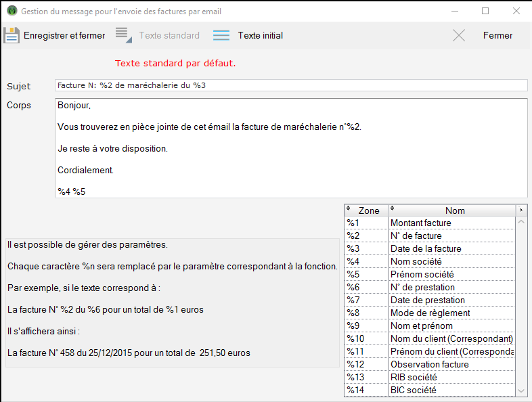This screenshot has height=402, width=532.
Task: Minimize the window
Action: (x=455, y=11)
